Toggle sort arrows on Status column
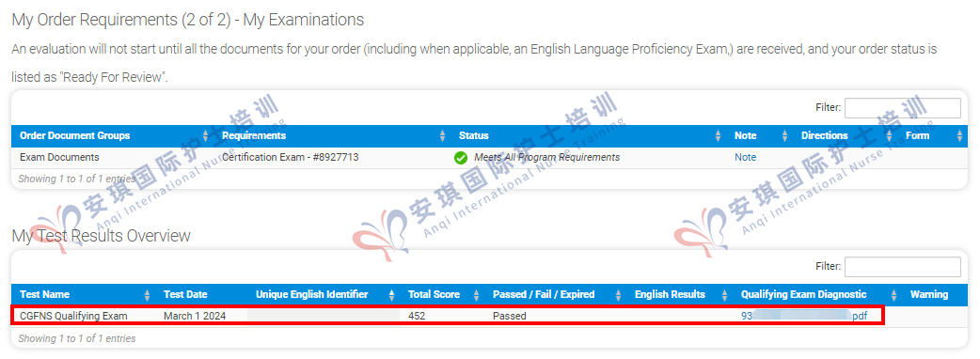This screenshot has width=980, height=359. click(719, 136)
